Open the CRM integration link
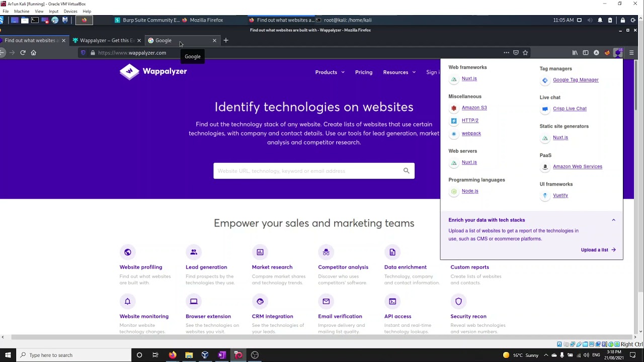The width and height of the screenshot is (644, 362). click(x=272, y=316)
